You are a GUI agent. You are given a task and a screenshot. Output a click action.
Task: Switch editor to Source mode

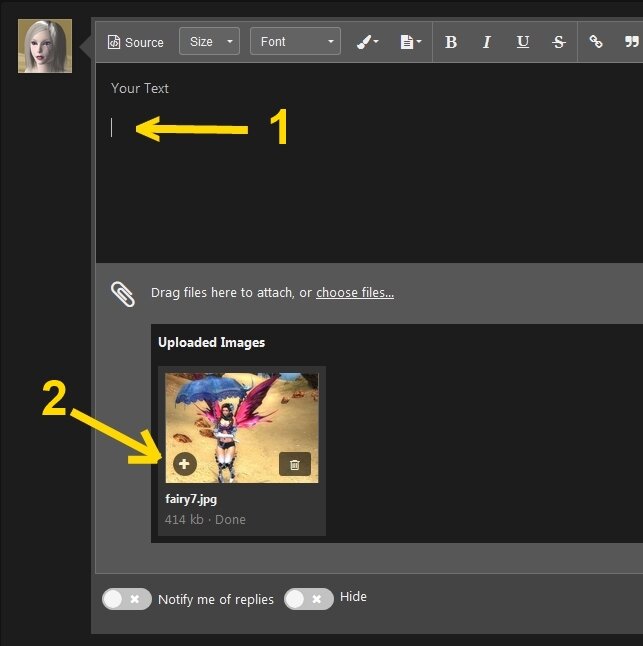pos(136,42)
